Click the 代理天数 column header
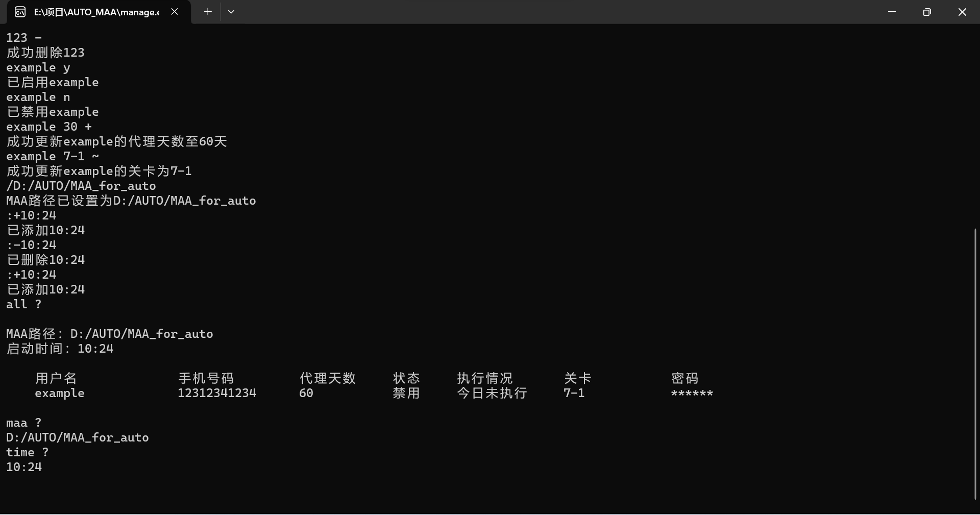 (x=327, y=378)
